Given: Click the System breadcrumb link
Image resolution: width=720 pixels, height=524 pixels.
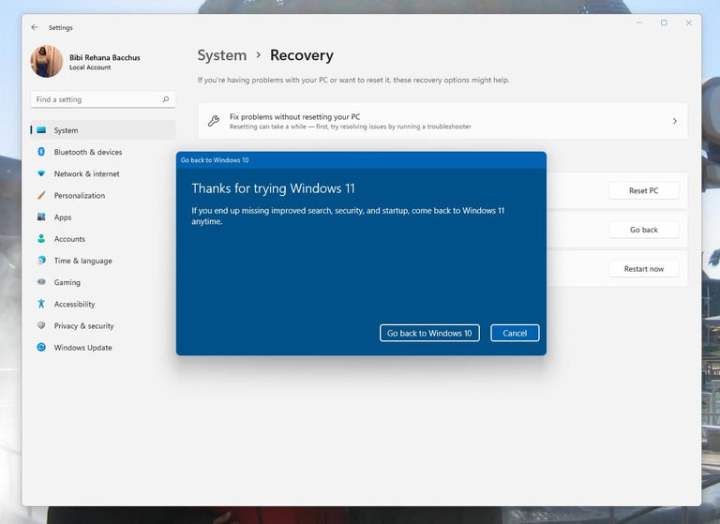Looking at the screenshot, I should coord(222,55).
